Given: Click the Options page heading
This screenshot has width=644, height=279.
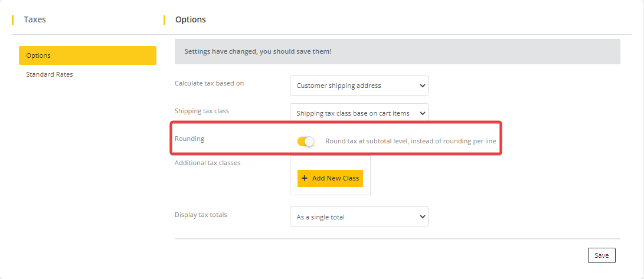Looking at the screenshot, I should (x=191, y=19).
